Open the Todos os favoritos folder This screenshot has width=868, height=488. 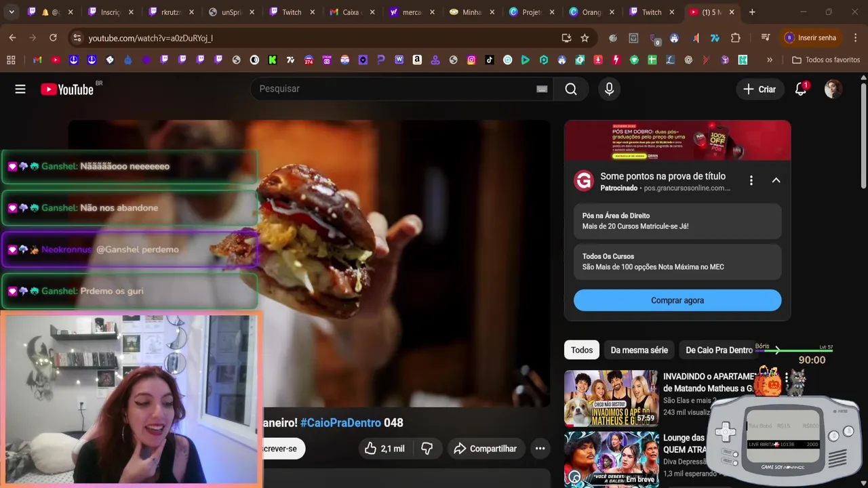pyautogui.click(x=826, y=60)
